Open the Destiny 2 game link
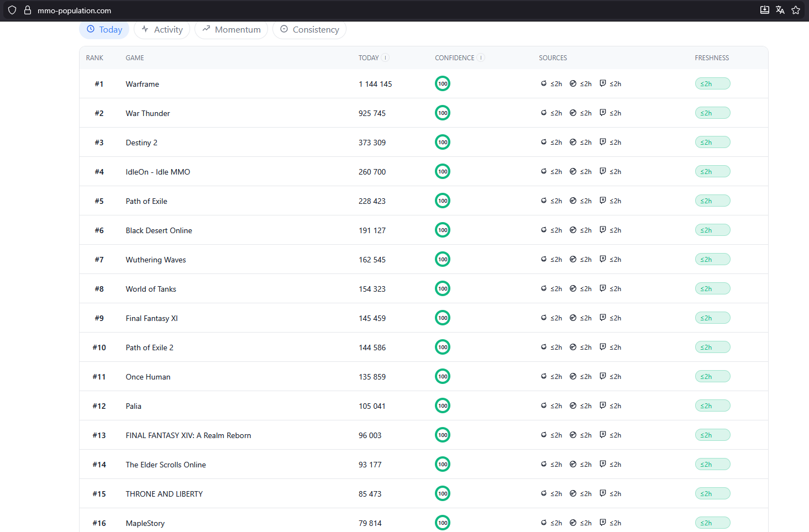This screenshot has width=809, height=532. [x=141, y=143]
